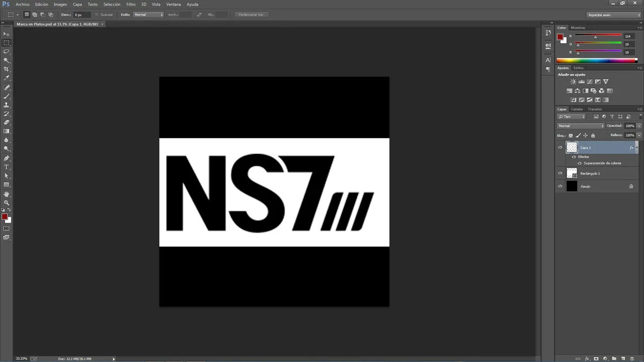Image resolution: width=644 pixels, height=362 pixels.
Task: Lock image pixels brush icon
Action: 578,135
